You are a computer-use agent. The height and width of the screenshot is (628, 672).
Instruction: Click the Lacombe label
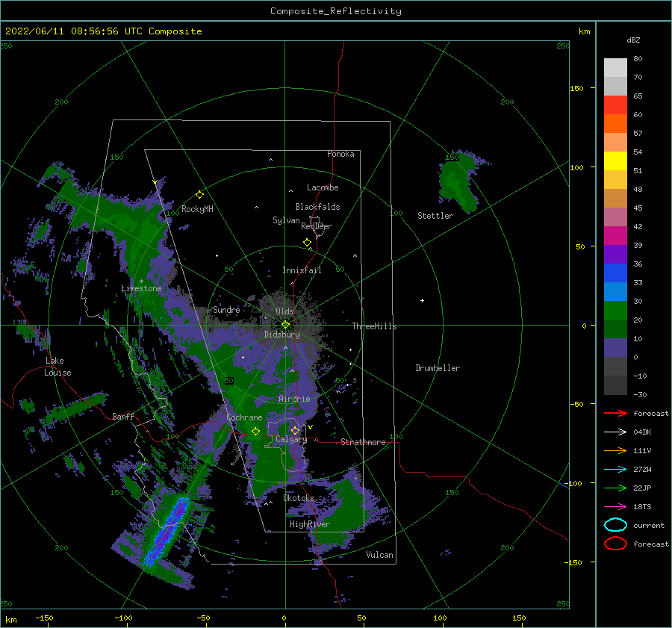(x=323, y=187)
